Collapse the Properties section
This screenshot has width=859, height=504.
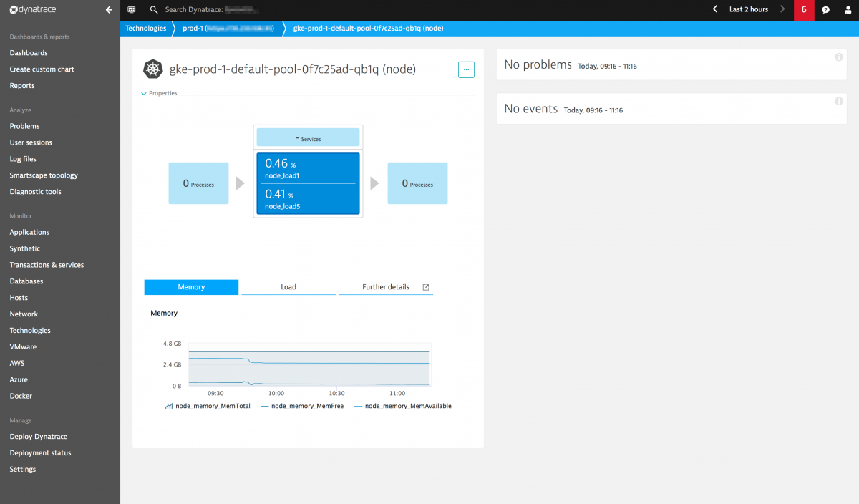[x=143, y=92]
